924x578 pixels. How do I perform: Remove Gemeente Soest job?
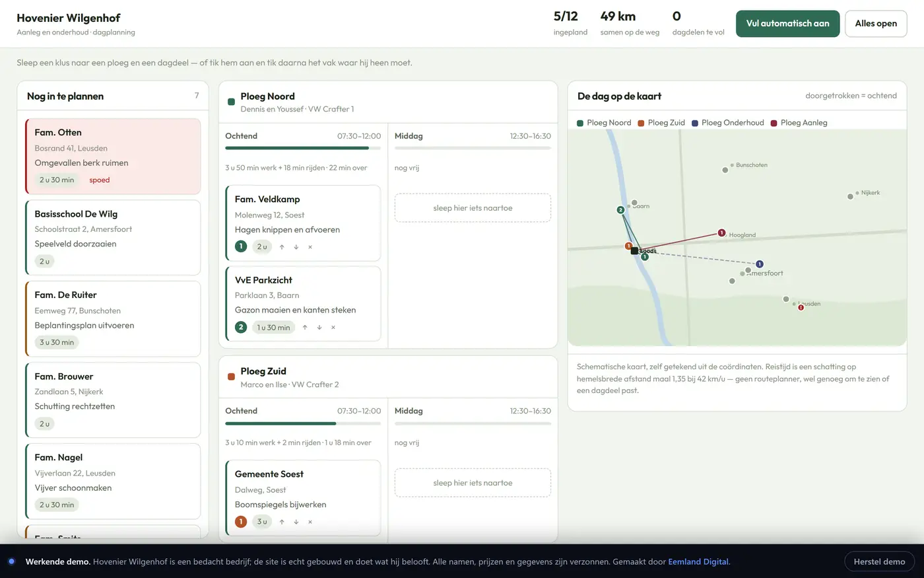[310, 522]
